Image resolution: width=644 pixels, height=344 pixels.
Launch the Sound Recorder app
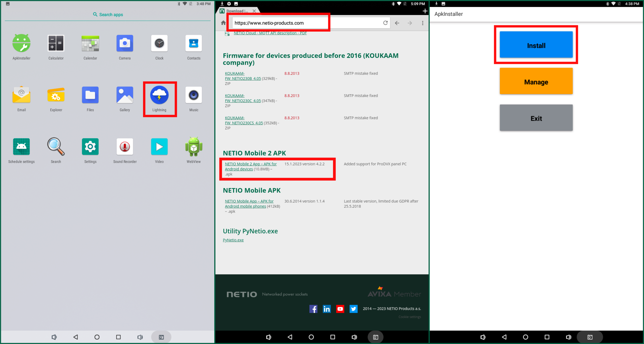point(125,147)
